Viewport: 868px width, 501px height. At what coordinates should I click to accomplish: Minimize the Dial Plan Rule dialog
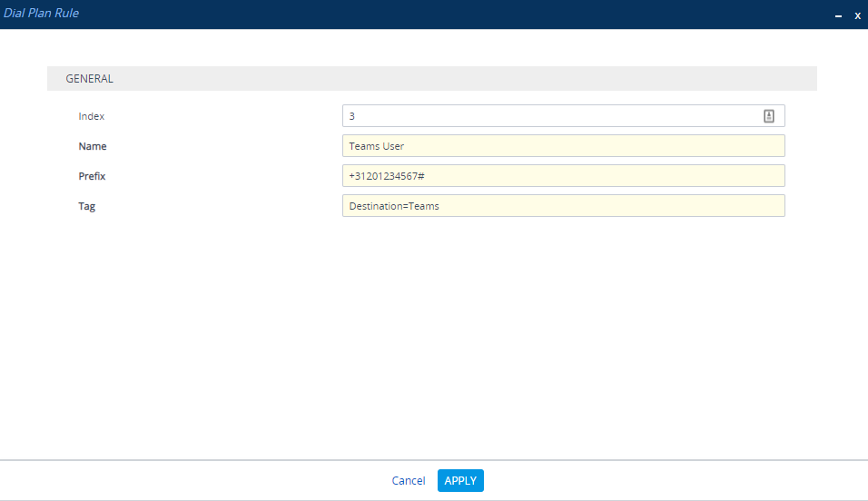coord(838,15)
